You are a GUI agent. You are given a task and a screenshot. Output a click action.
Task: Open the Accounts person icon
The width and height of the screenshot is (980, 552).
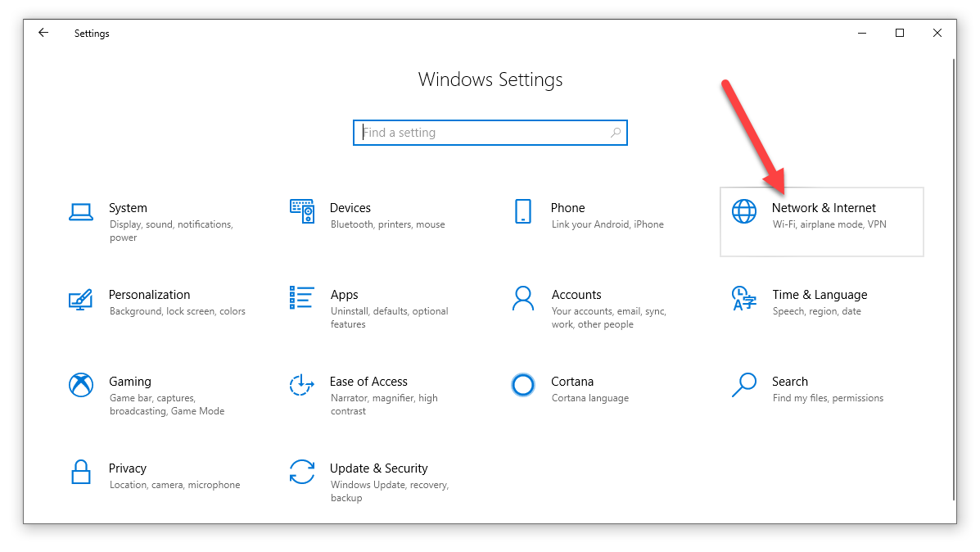[522, 298]
